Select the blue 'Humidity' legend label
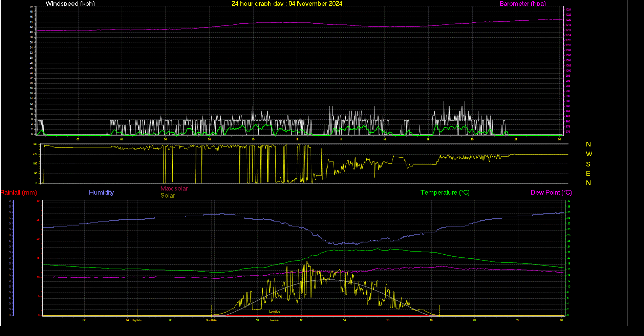644x336 pixels. (101, 192)
